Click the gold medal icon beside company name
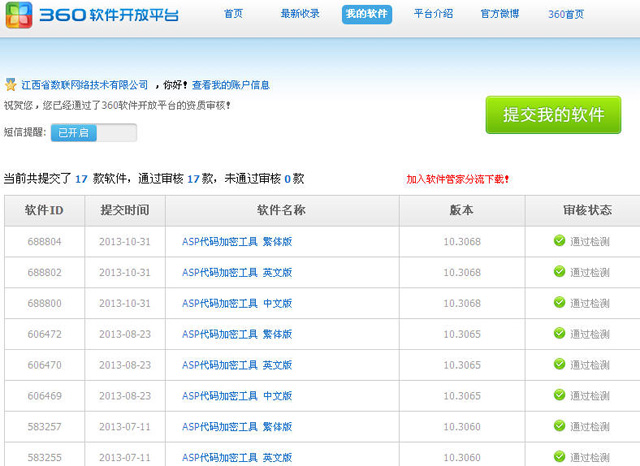 click(11, 85)
